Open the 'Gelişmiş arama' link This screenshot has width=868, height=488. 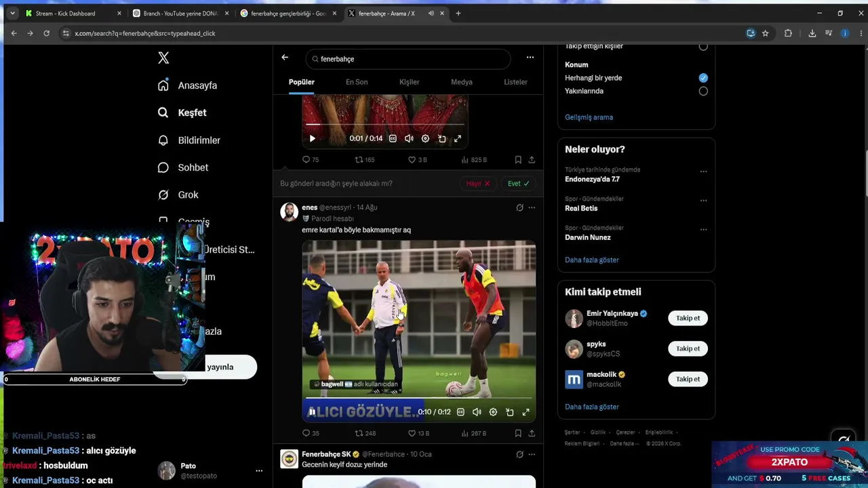pos(589,117)
